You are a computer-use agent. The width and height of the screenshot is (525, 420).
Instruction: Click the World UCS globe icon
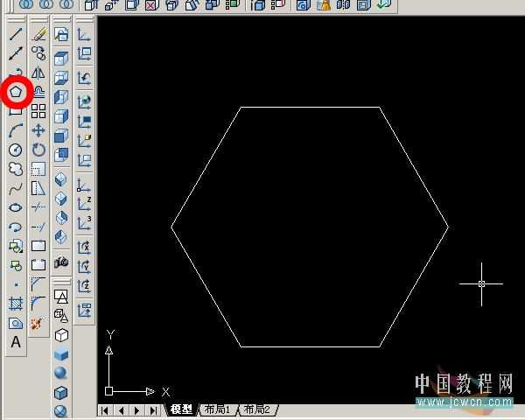84,102
